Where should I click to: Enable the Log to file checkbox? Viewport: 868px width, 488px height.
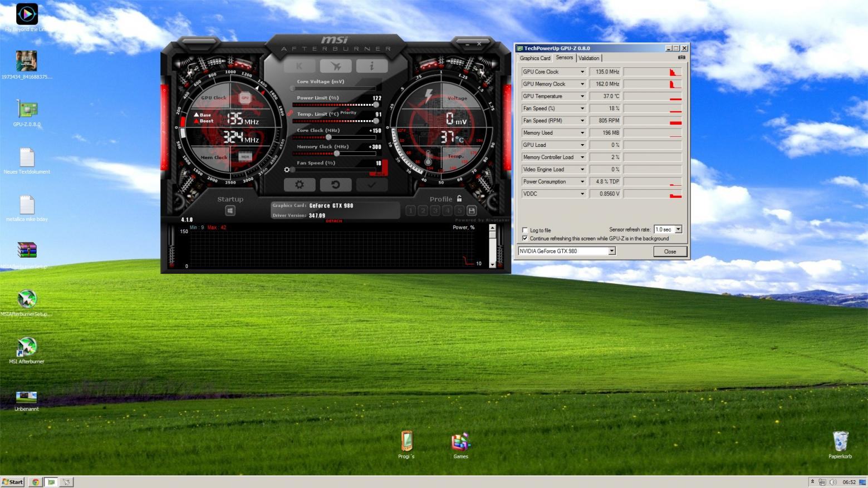point(524,230)
